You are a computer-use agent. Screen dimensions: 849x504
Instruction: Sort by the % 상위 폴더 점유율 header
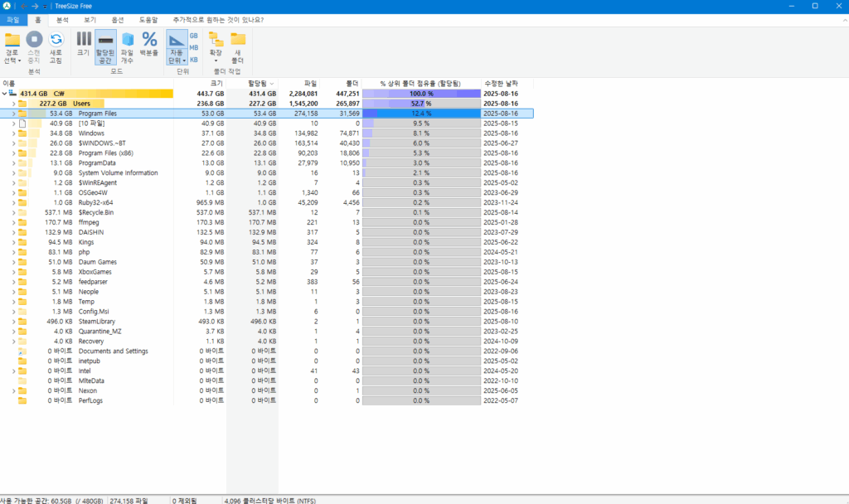(x=421, y=84)
